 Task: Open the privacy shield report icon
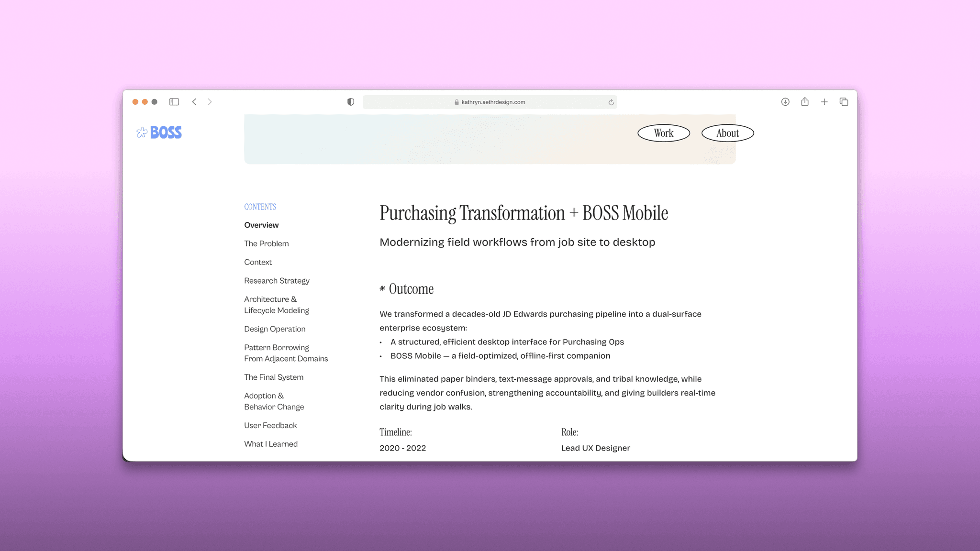click(x=351, y=102)
